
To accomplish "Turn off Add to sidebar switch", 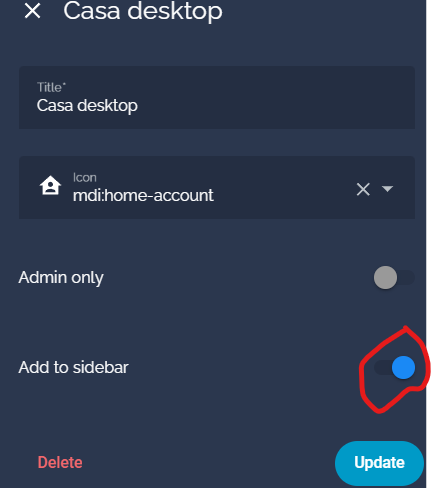I will (x=395, y=368).
